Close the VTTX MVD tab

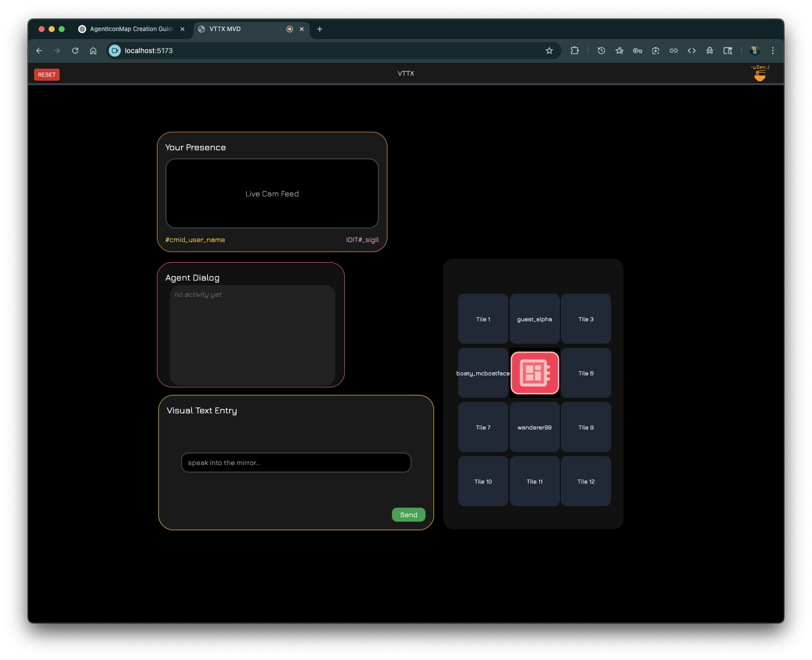point(302,29)
